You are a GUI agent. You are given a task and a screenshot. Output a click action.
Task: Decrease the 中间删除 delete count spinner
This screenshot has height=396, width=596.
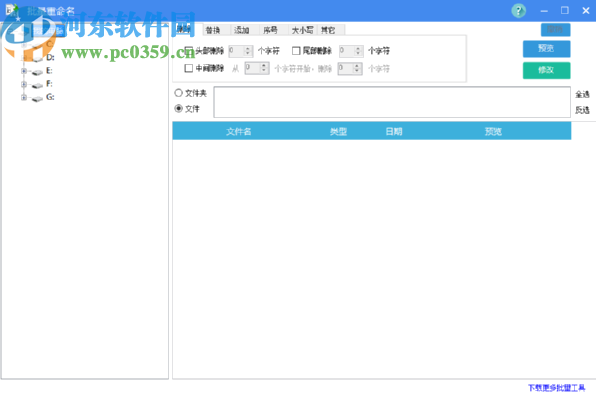[357, 71]
